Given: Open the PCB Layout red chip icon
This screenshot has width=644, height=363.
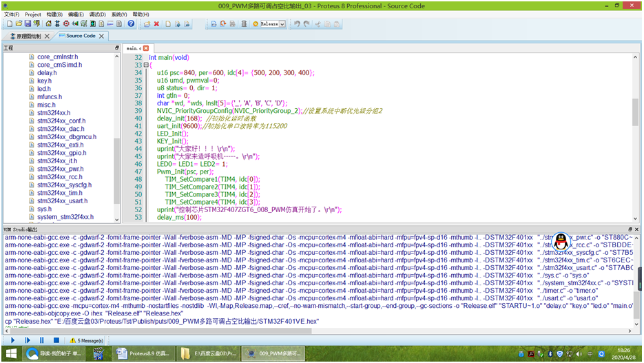Looking at the screenshot, I should pyautogui.click(x=66, y=24).
